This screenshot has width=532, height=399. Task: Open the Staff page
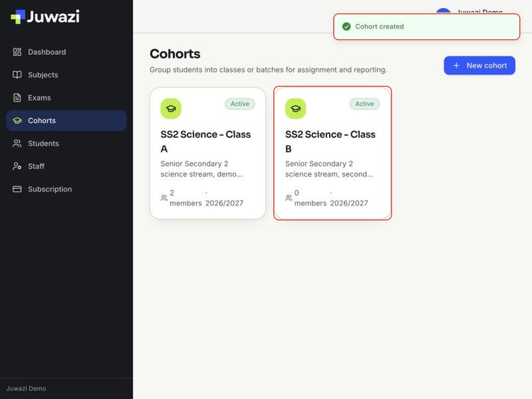(66, 166)
